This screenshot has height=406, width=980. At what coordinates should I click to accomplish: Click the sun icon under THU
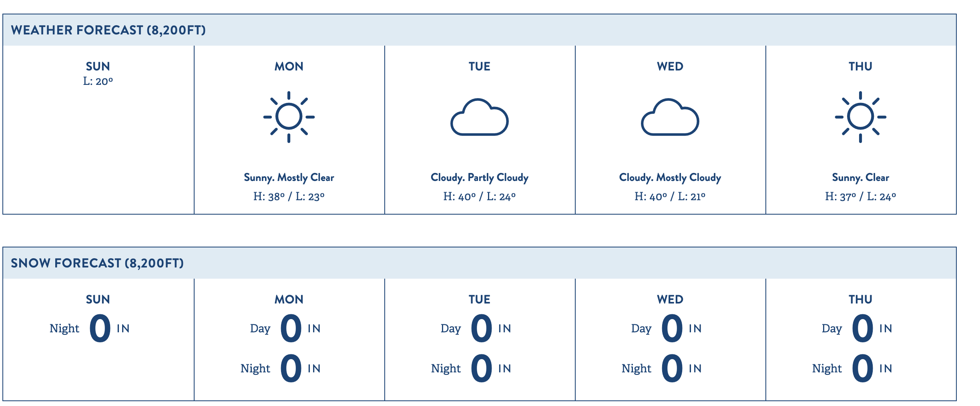(860, 117)
